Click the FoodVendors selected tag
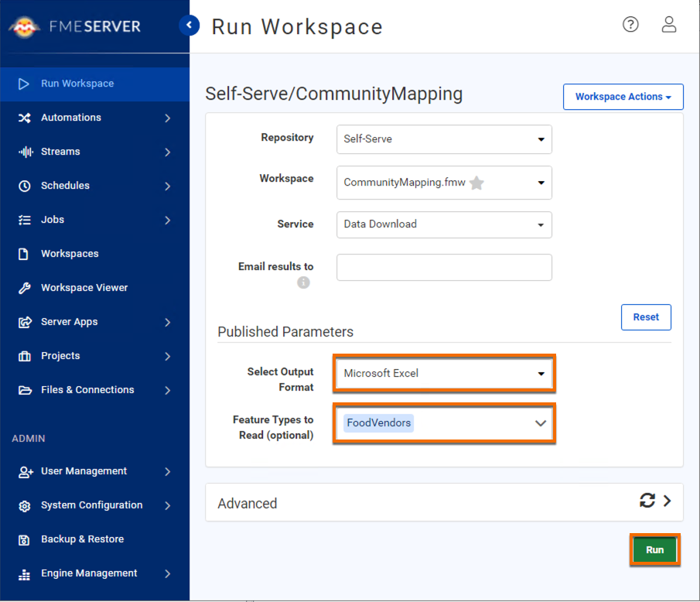This screenshot has height=602, width=700. (378, 423)
